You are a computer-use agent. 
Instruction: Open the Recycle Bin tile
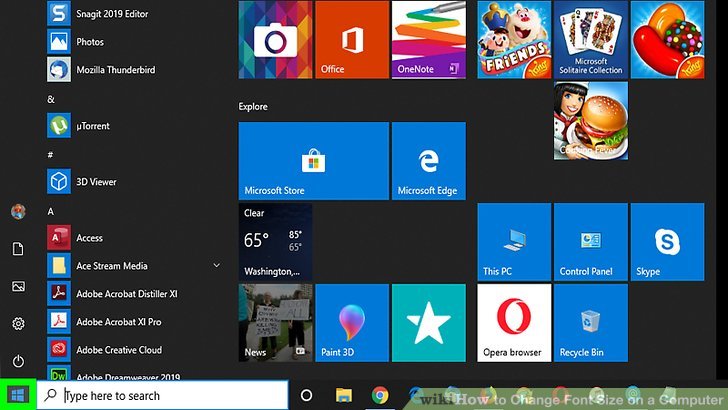pyautogui.click(x=591, y=323)
